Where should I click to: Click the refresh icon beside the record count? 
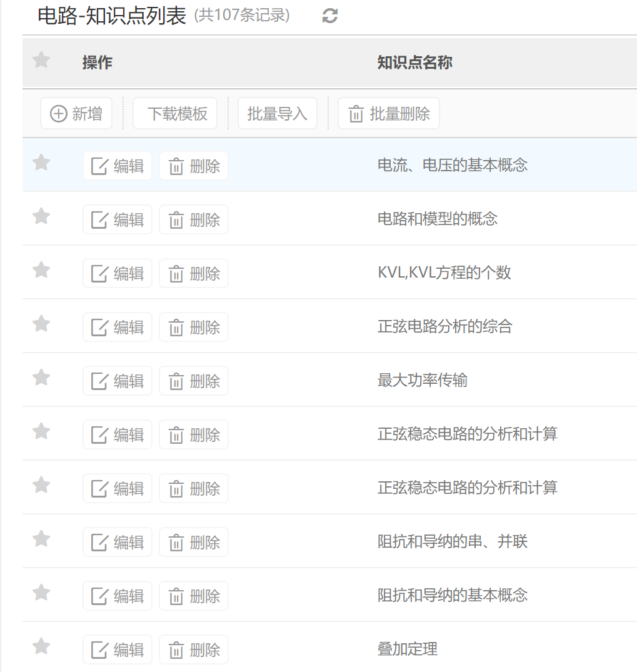pos(330,16)
